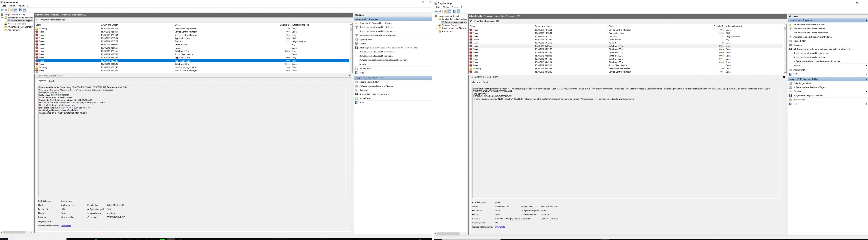Switch to Details tab in right window
The width and height of the screenshot is (868, 240).
pyautogui.click(x=485, y=82)
